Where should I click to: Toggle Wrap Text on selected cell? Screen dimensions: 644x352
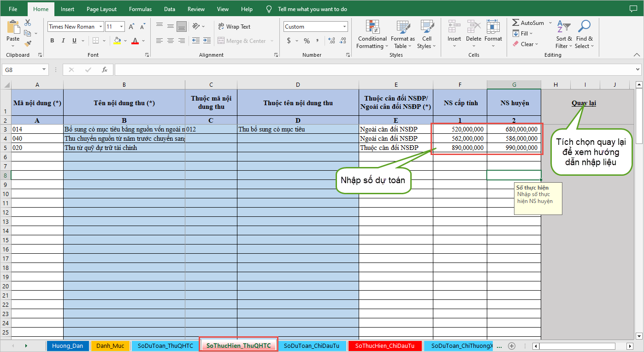(234, 27)
